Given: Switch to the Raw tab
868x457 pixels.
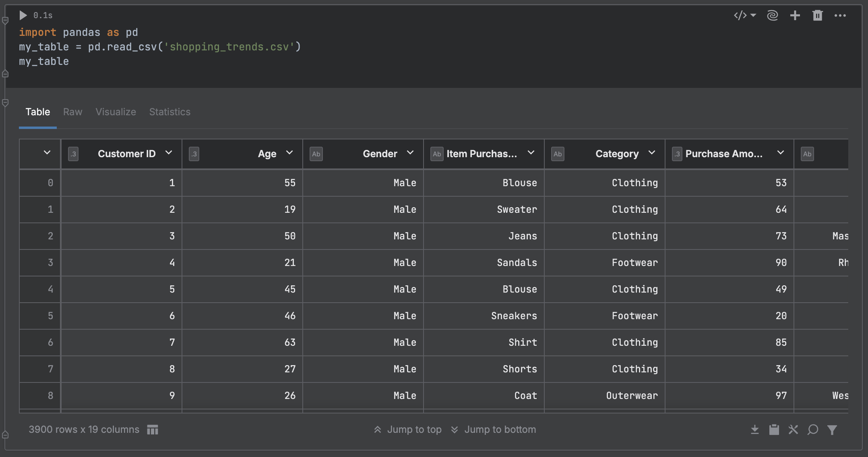Looking at the screenshot, I should 72,112.
